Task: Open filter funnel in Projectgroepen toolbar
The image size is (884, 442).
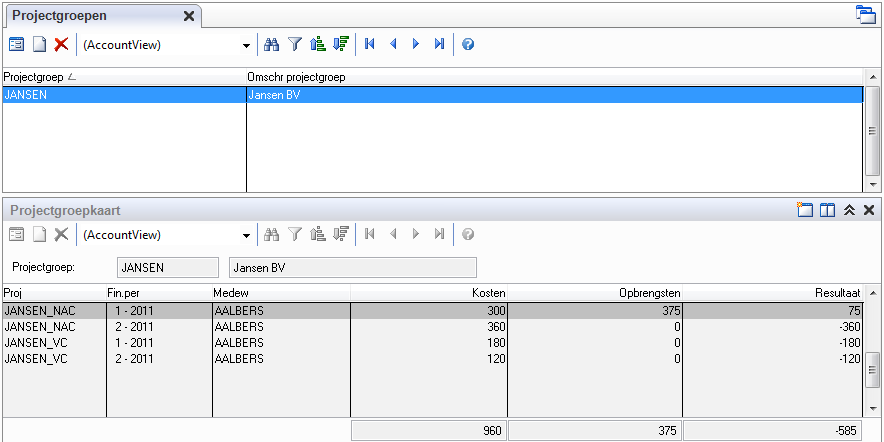Action: coord(295,45)
